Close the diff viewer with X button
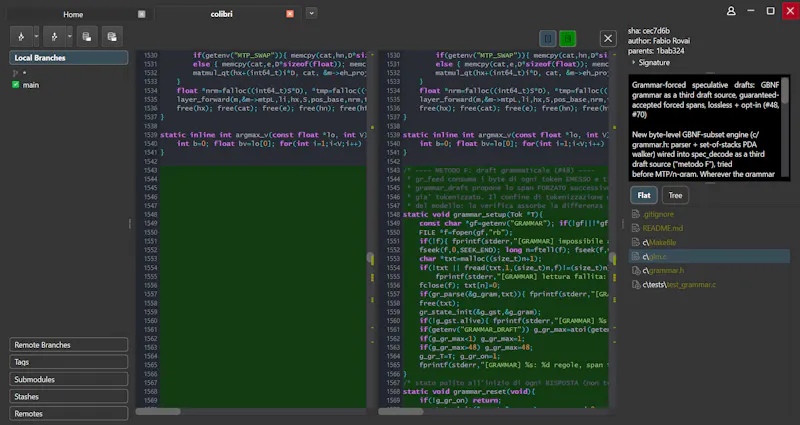This screenshot has width=800, height=425. [608, 38]
